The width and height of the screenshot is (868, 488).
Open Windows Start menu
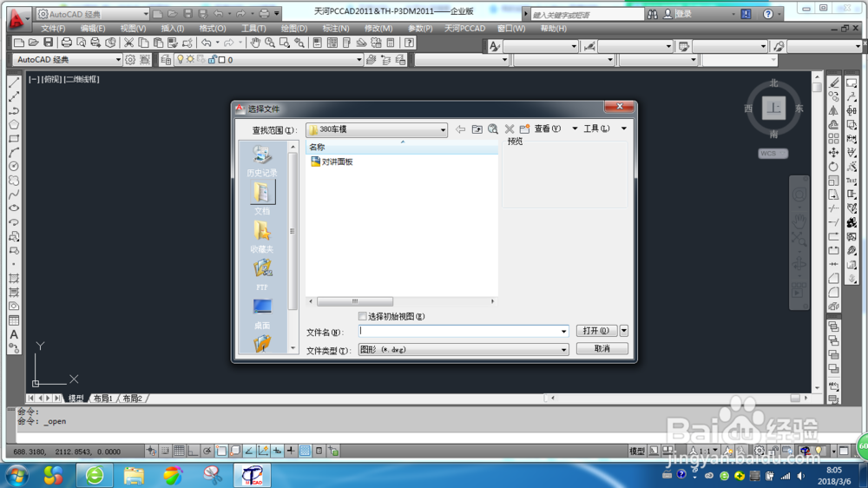pyautogui.click(x=17, y=476)
